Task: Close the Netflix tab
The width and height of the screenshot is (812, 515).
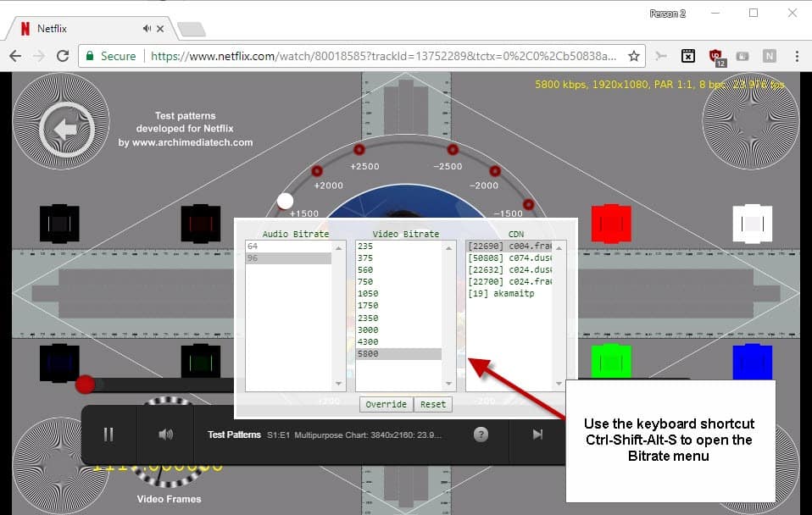Action: click(x=160, y=29)
